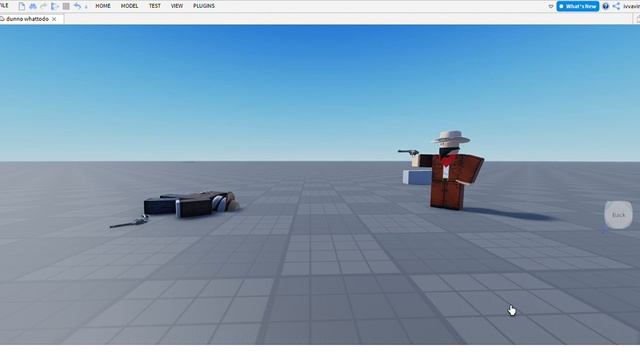Click the binoculars Find icon
The image size is (640, 360).
click(x=33, y=6)
